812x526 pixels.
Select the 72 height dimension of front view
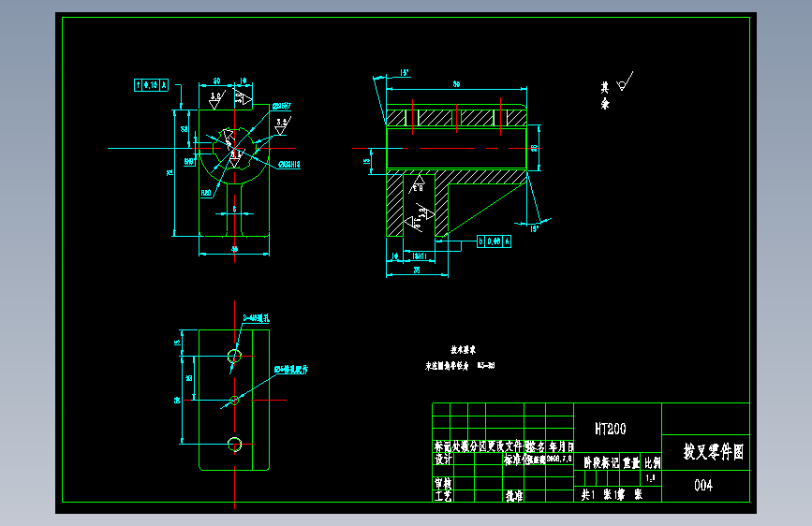coord(170,172)
